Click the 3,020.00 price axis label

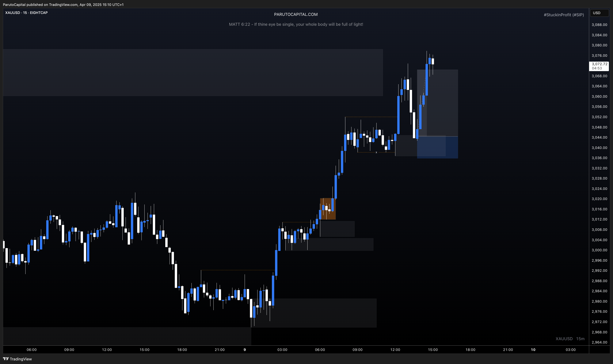click(599, 199)
